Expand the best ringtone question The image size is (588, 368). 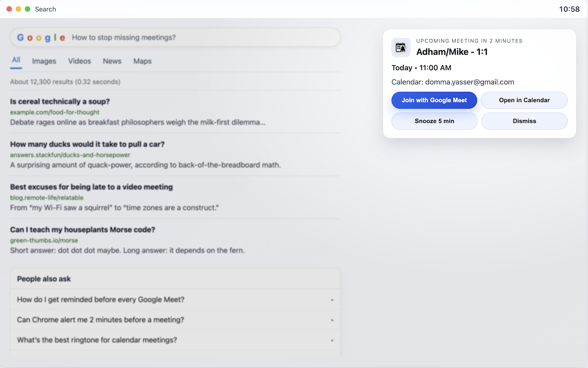click(x=175, y=340)
